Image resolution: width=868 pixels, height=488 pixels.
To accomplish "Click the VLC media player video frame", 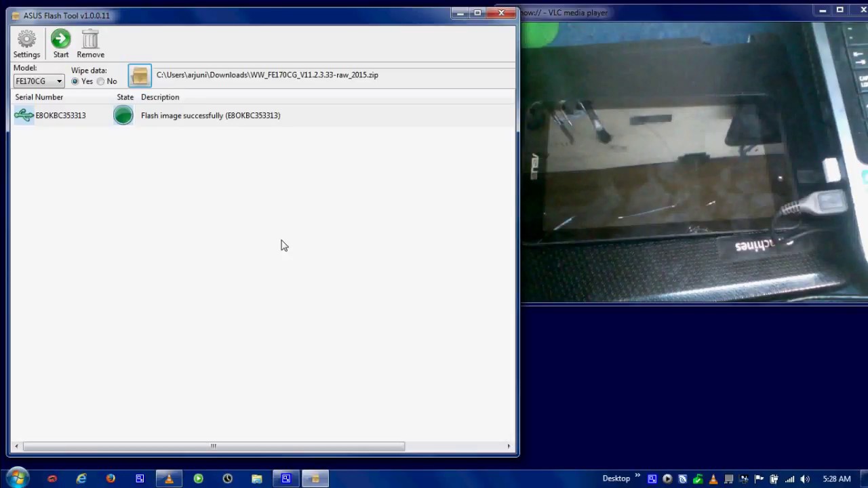I will point(694,161).
